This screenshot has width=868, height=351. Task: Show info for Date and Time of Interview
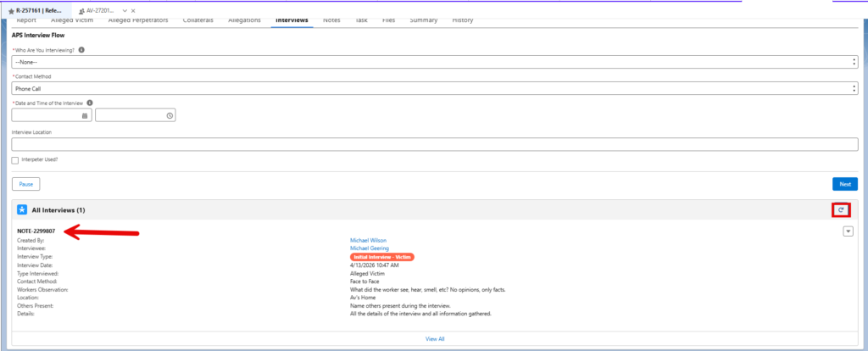[x=90, y=103]
